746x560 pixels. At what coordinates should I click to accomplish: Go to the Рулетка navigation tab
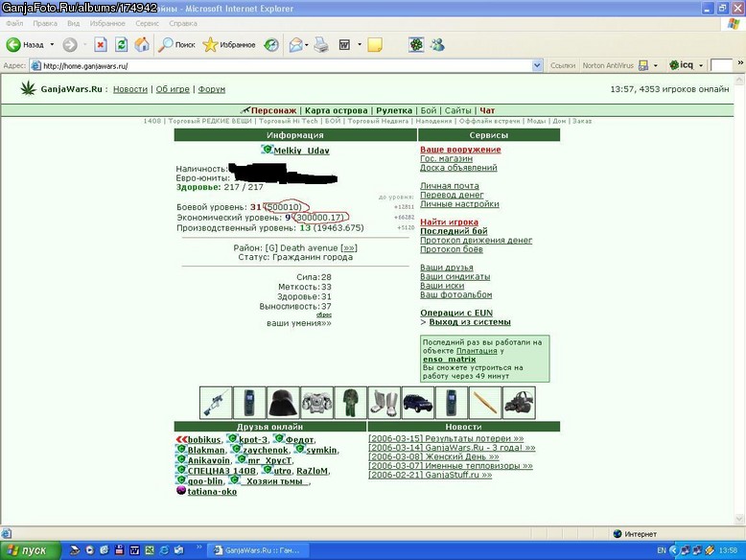(394, 110)
